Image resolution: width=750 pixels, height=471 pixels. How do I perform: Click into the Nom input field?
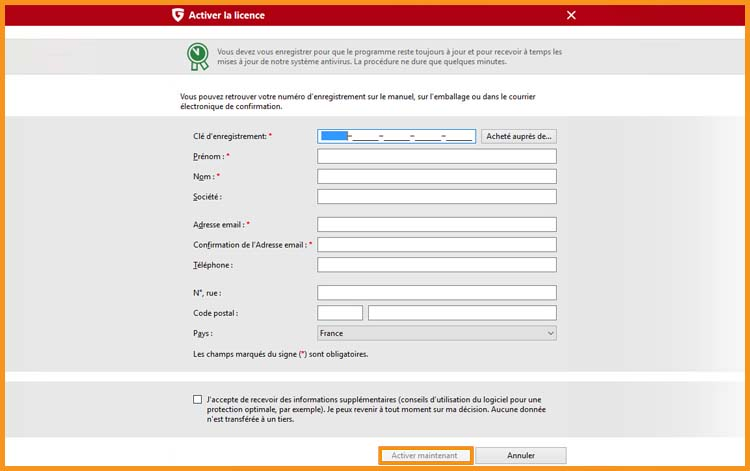[x=437, y=176]
